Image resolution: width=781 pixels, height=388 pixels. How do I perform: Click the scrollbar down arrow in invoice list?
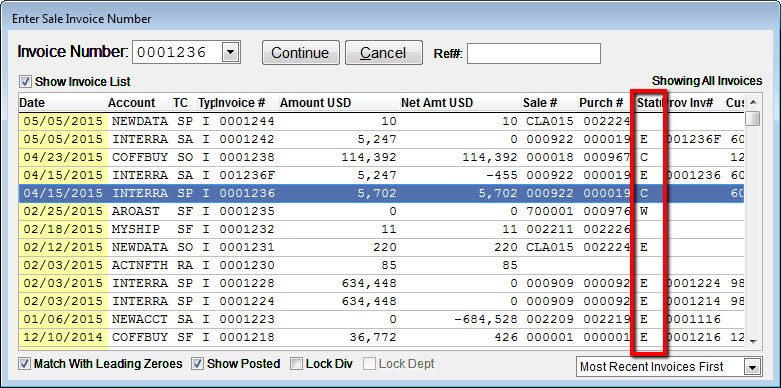point(753,341)
